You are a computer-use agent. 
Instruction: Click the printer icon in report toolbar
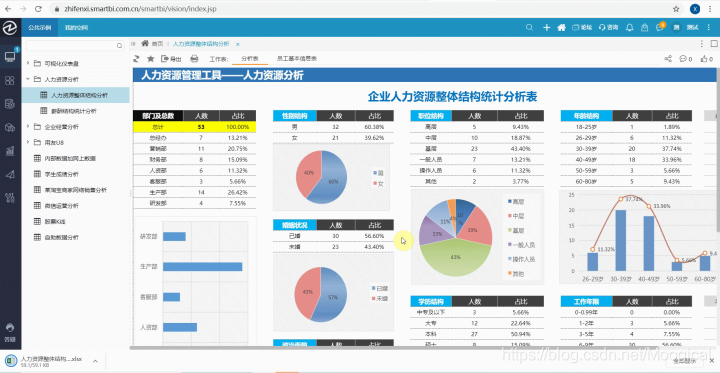pyautogui.click(x=194, y=58)
